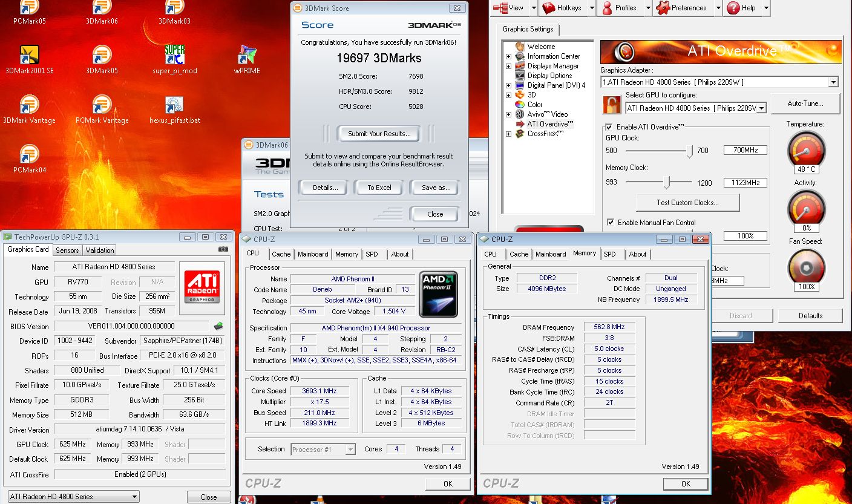Screen dimensions: 852x504
Task: Open the 3DMark2001 SE desktop icon
Action: [x=30, y=59]
